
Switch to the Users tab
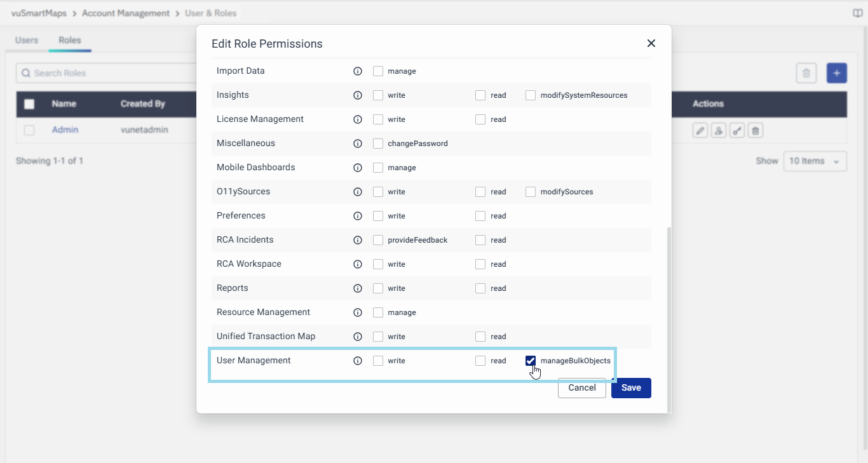pyautogui.click(x=27, y=40)
